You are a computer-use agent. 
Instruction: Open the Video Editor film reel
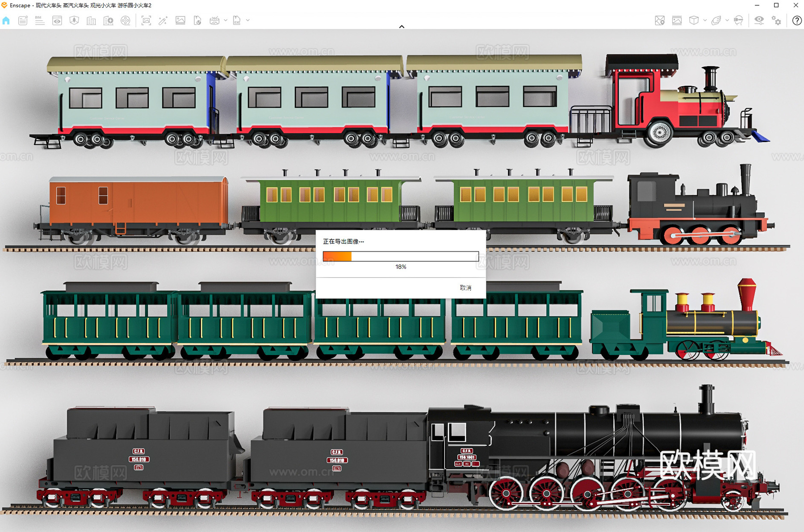point(126,21)
